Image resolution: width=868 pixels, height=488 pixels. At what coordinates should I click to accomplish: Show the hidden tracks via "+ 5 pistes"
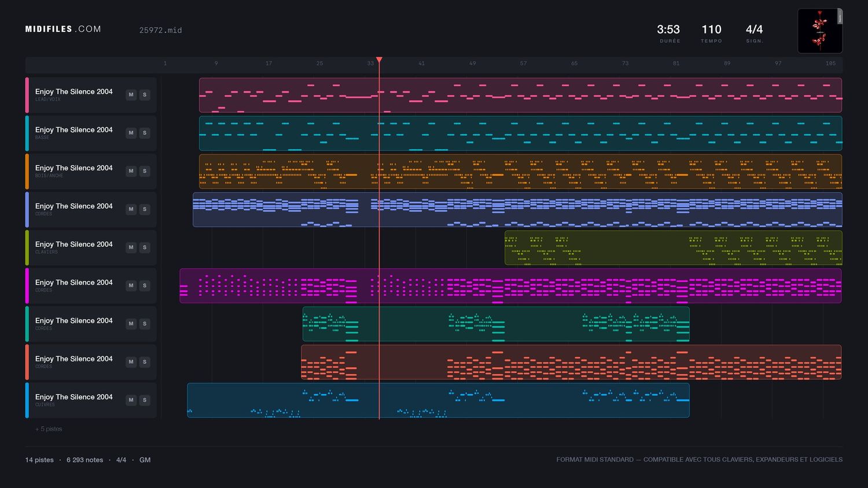coord(49,429)
